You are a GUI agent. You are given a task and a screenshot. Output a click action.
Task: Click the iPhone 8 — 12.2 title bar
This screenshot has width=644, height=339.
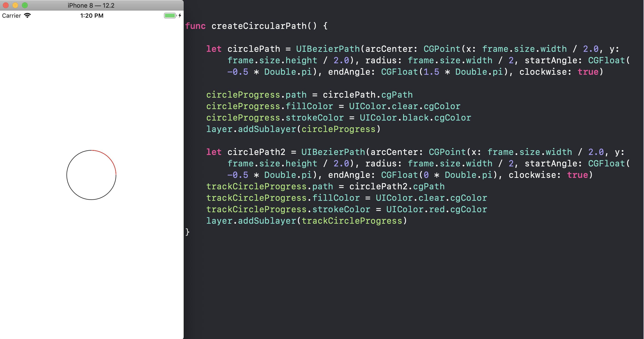pos(91,5)
